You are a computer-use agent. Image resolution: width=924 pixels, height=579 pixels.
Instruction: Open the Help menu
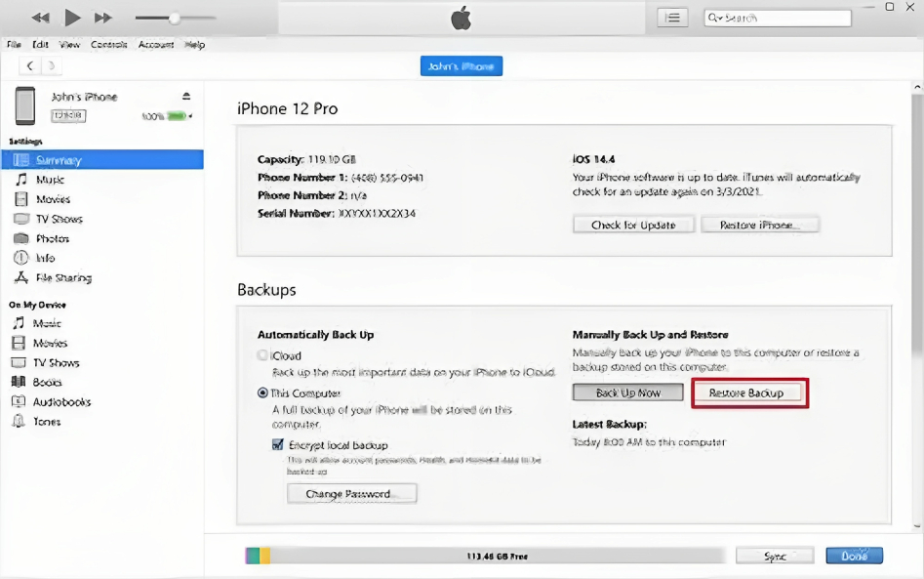click(x=194, y=44)
